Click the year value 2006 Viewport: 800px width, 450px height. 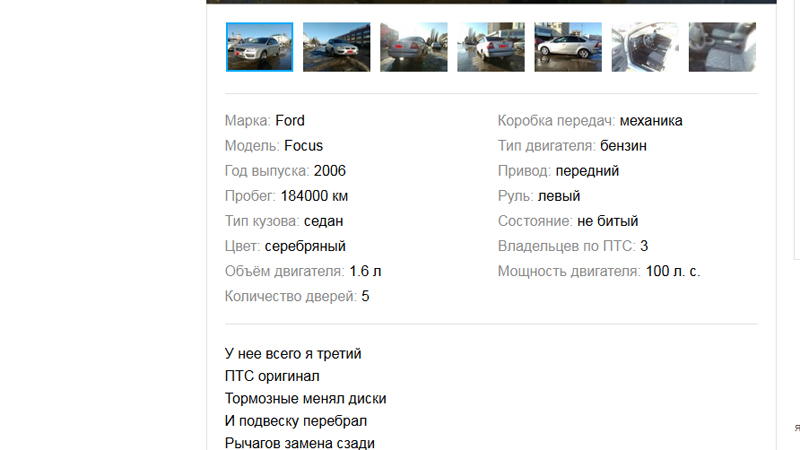tap(329, 171)
